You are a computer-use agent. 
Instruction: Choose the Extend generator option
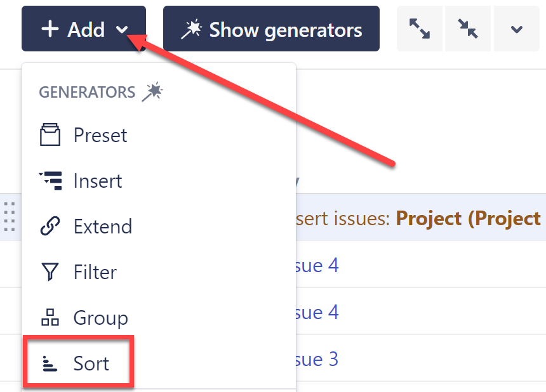pos(103,226)
